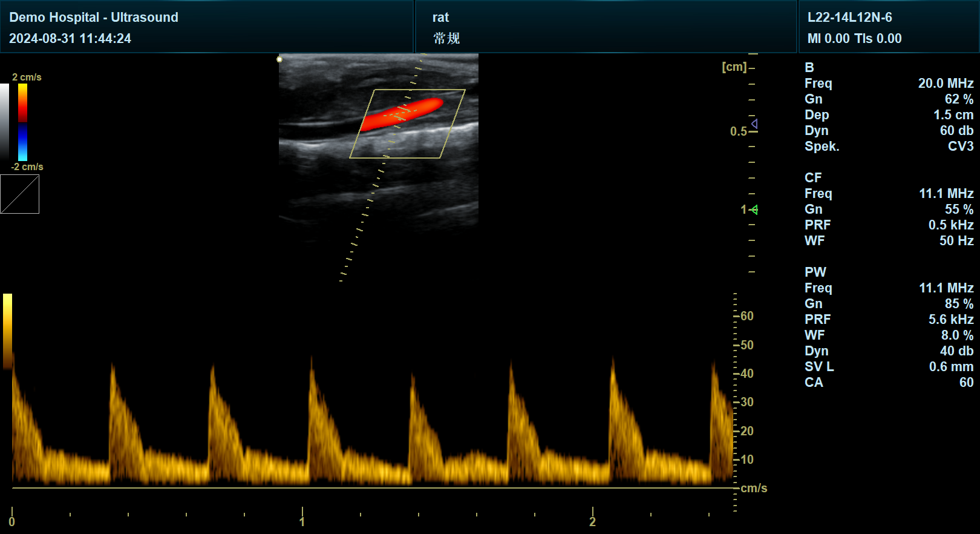Screen dimensions: 980x534
Task: Click the diagonal gray map curve box
Action: pos(20,194)
